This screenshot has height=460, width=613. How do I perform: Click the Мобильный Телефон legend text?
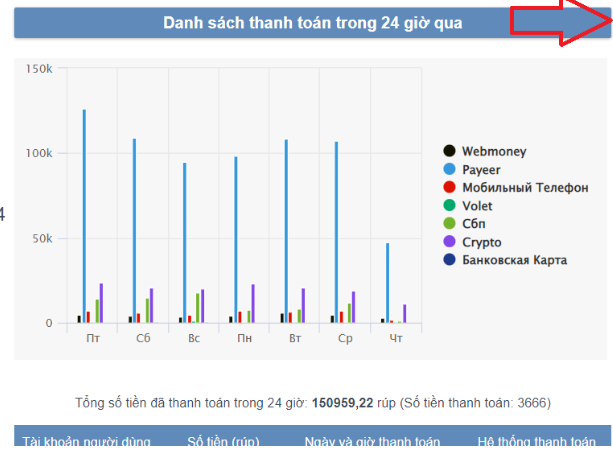tap(525, 187)
